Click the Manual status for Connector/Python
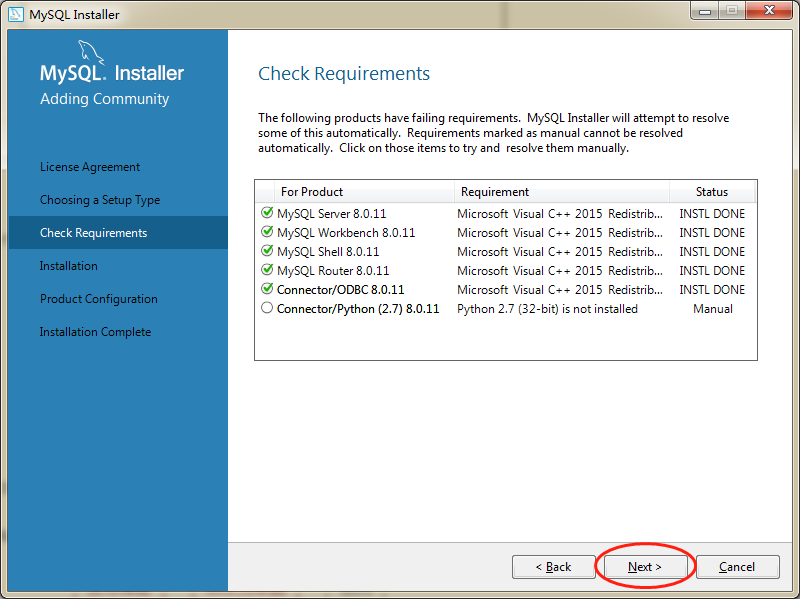Viewport: 800px width, 599px height. [712, 308]
